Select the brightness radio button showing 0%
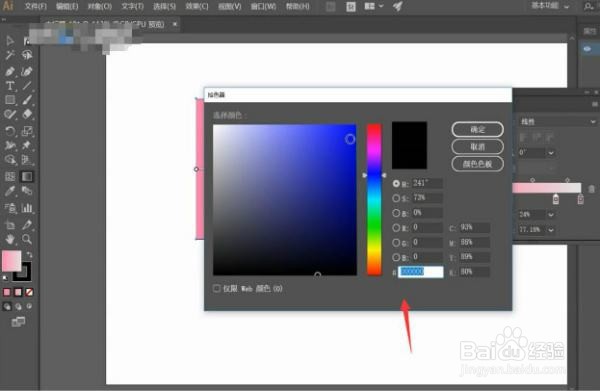This screenshot has width=600, height=391. 396,213
